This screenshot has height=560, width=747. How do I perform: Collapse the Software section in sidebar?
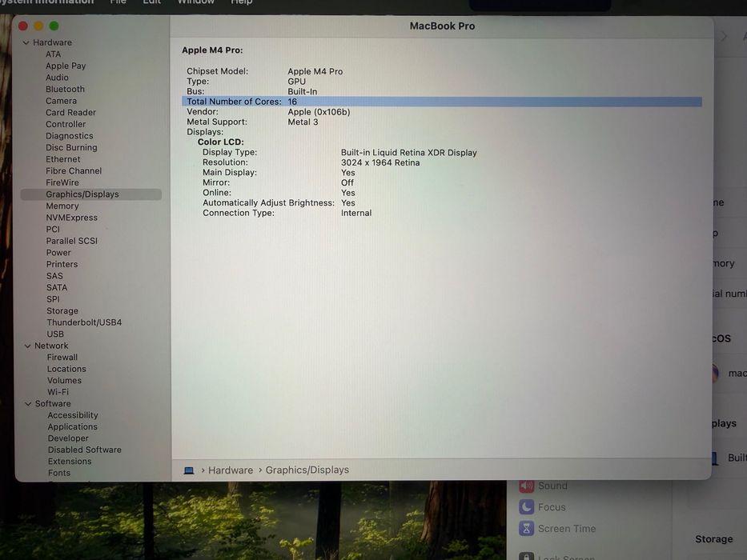28,404
